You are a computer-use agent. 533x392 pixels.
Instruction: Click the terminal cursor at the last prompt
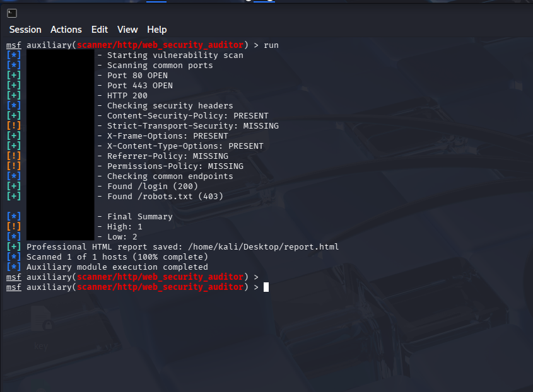coord(266,287)
